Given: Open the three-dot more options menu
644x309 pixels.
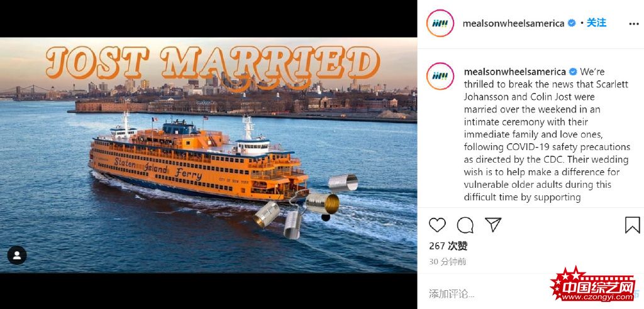Looking at the screenshot, I should [x=634, y=24].
